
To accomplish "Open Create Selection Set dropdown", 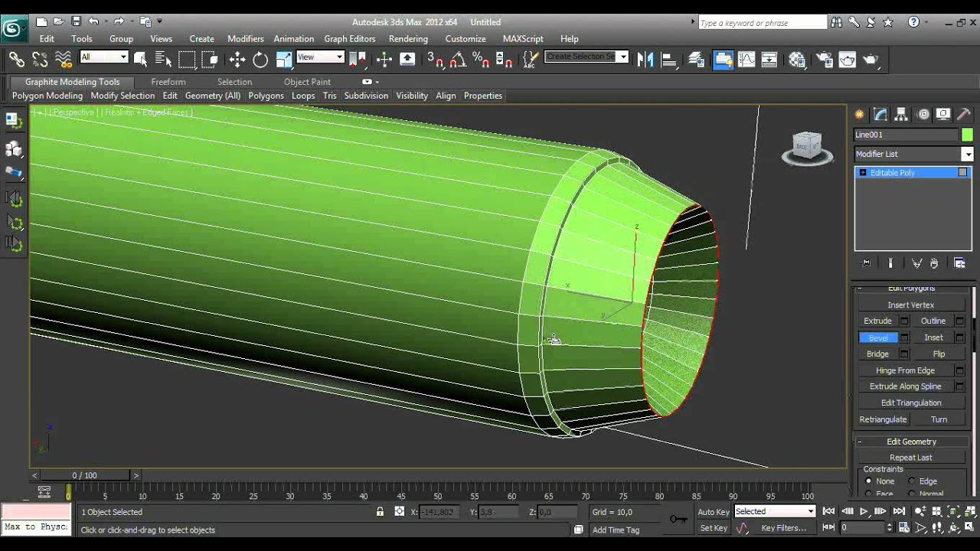I will 586,57.
